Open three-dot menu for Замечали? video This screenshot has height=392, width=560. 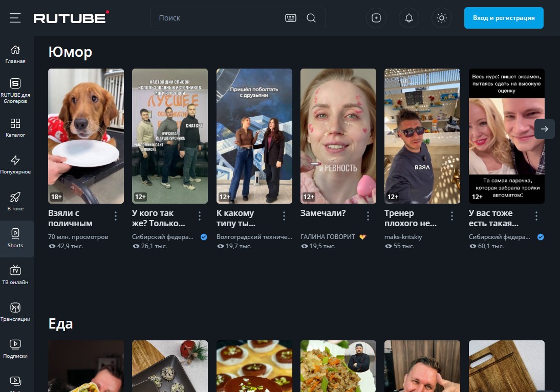tap(368, 216)
